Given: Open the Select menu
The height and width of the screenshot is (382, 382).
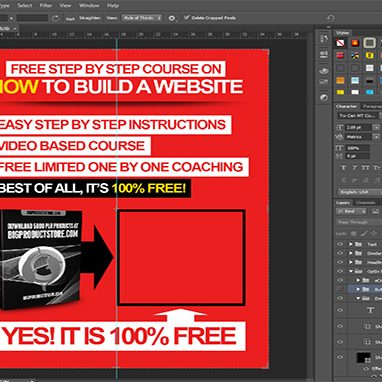Looking at the screenshot, I should (25, 5).
